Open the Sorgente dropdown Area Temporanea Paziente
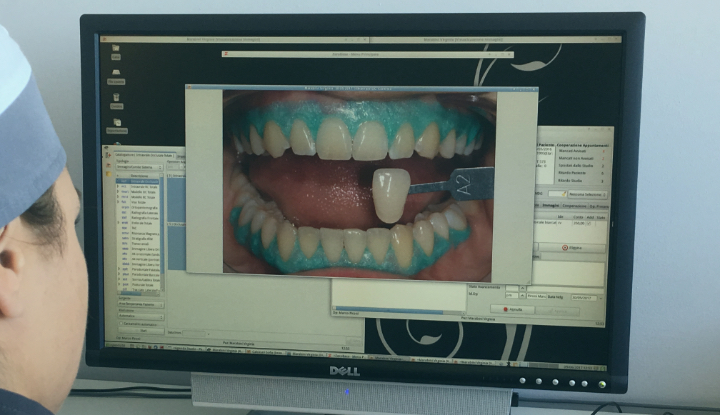Image resolution: width=720 pixels, height=415 pixels. coord(141,304)
